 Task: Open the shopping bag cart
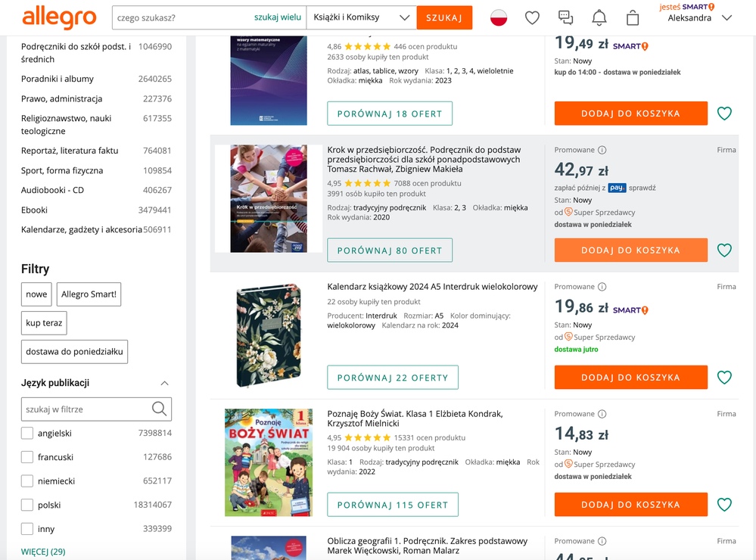pyautogui.click(x=633, y=18)
